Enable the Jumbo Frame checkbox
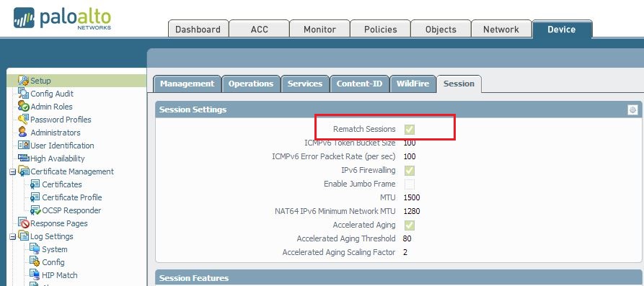644x286 pixels. 410,184
